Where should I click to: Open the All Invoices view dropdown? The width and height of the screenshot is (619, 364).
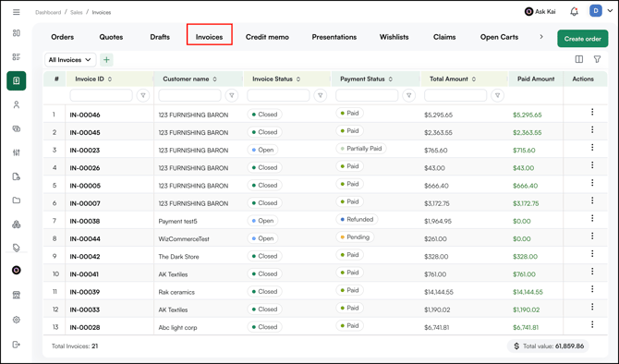[x=70, y=60]
